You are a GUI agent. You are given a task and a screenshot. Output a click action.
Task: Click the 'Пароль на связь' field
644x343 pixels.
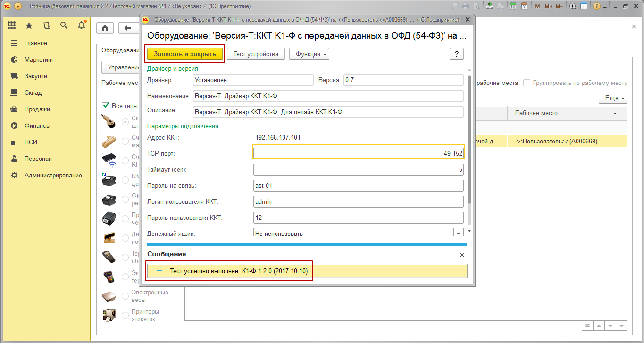click(359, 185)
